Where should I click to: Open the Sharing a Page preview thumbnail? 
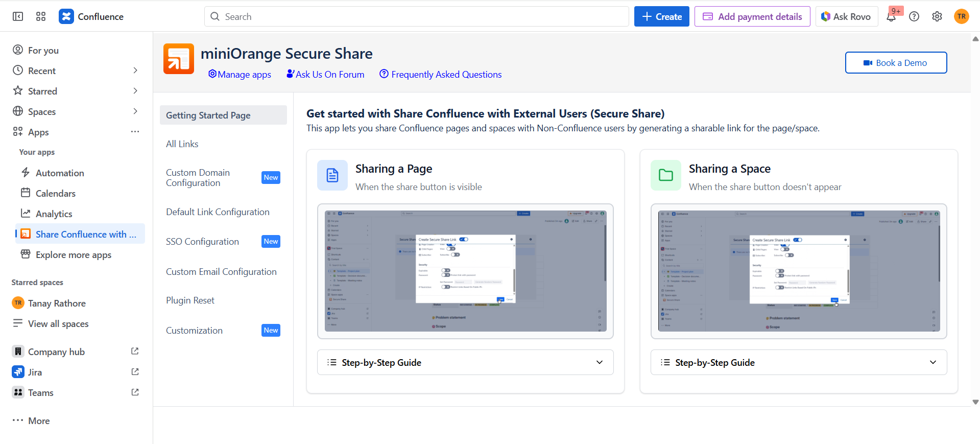pos(465,271)
